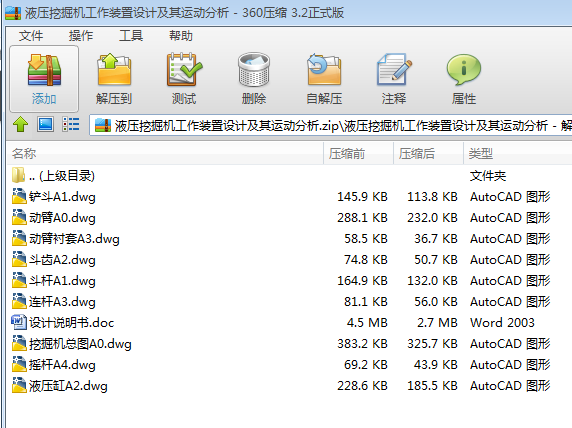Show archive 属性 (Properties) info
The height and width of the screenshot is (428, 572).
pyautogui.click(x=464, y=69)
